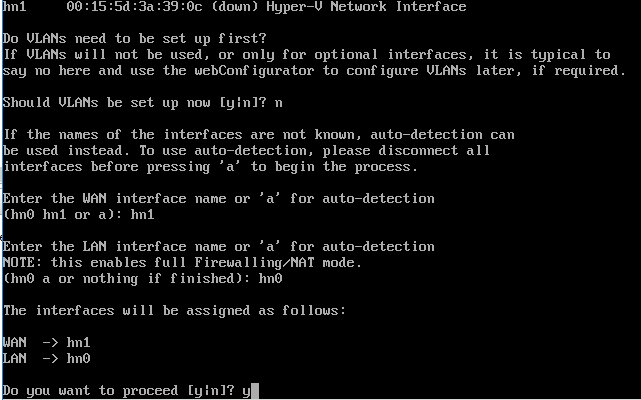Image resolution: width=641 pixels, height=400 pixels.
Task: Click the 'LAN -> hn0' assignment line
Action: 47,358
